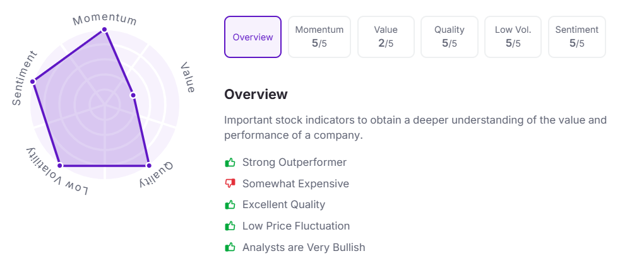
Task: Open the Momentum 5/5 tab
Action: coord(319,37)
